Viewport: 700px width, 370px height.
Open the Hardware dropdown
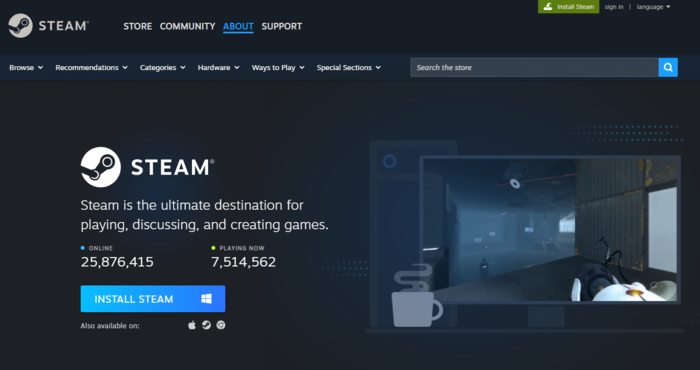point(218,67)
